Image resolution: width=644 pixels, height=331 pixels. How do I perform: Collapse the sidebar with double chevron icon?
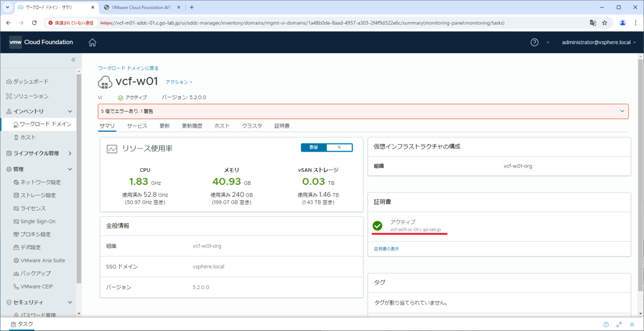click(x=74, y=60)
